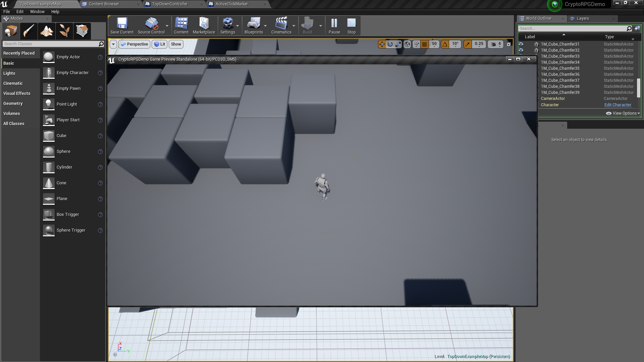
Task: Toggle visibility of 1M_Cube_Chamfer32
Action: pos(521,50)
